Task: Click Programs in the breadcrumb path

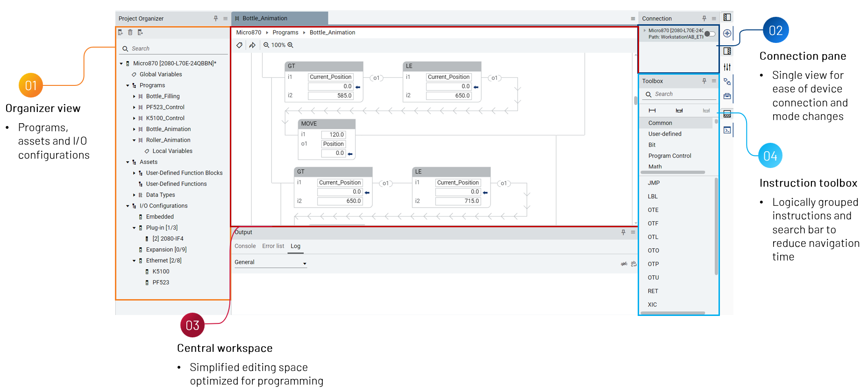Action: pyautogui.click(x=285, y=33)
